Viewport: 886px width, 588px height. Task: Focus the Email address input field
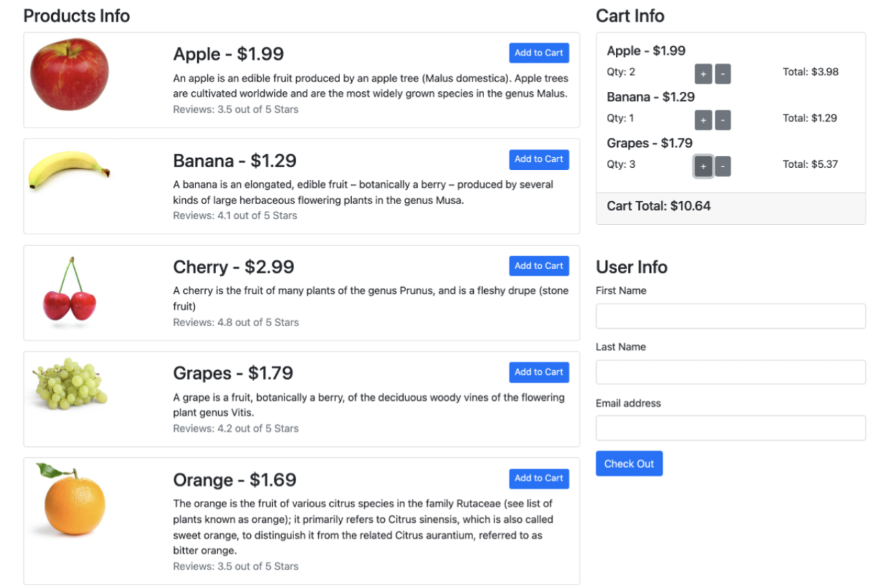point(730,428)
